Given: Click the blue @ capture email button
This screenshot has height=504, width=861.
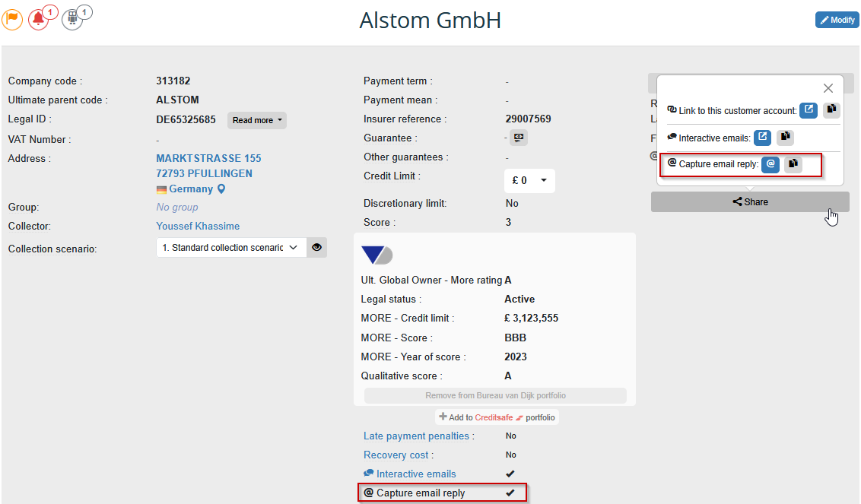Looking at the screenshot, I should coord(770,163).
